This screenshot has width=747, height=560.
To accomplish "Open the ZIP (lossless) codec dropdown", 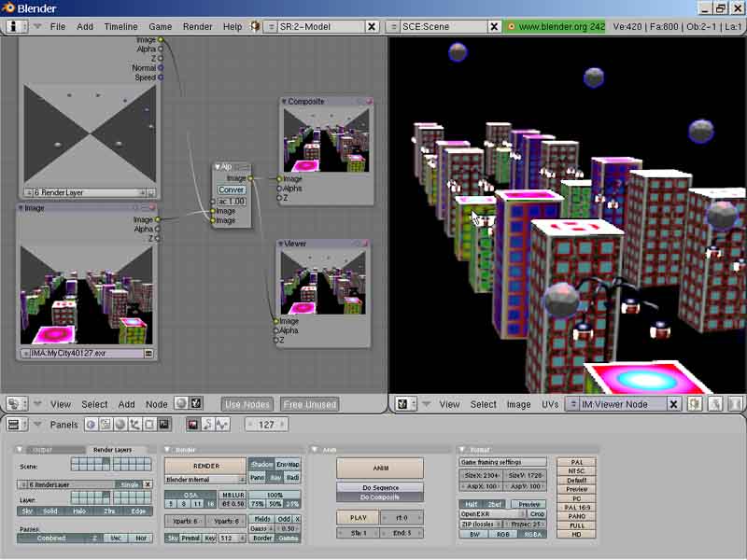I will coord(481,525).
